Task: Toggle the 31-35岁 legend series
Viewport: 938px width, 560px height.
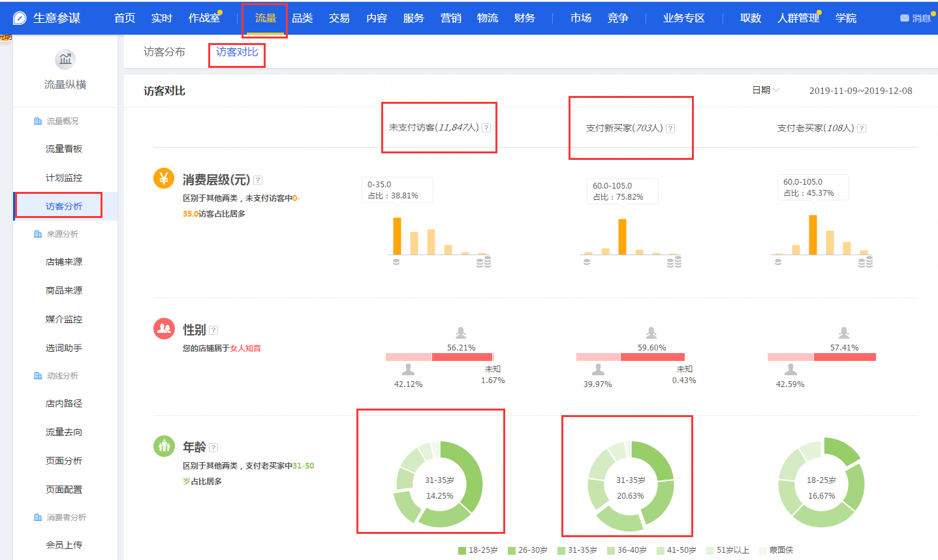Action: pos(577,550)
